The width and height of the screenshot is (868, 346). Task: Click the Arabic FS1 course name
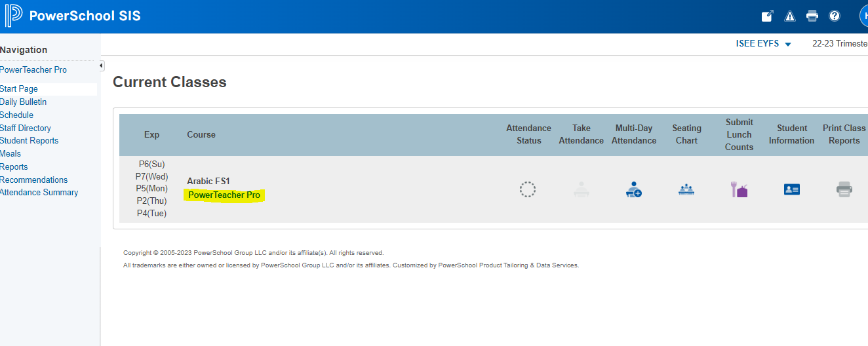pyautogui.click(x=208, y=181)
